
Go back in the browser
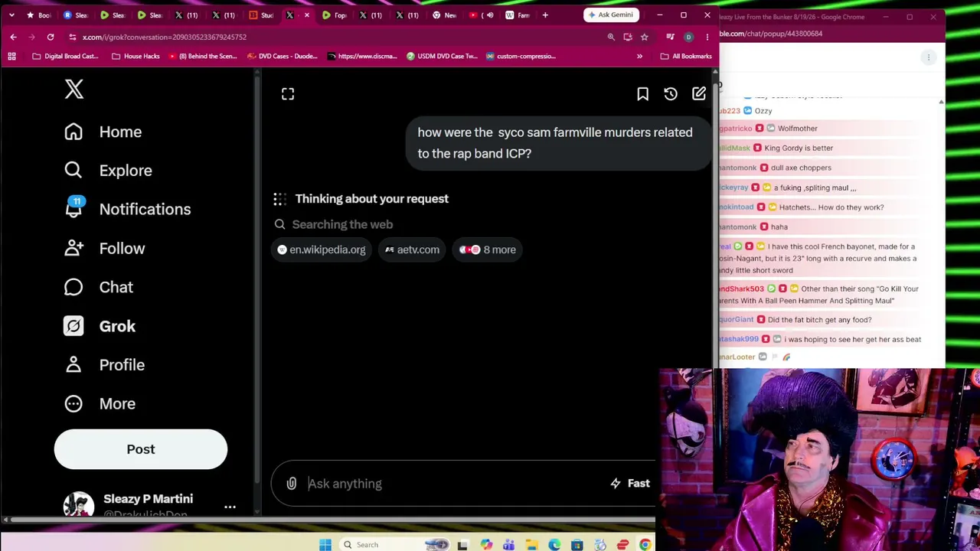tap(13, 37)
